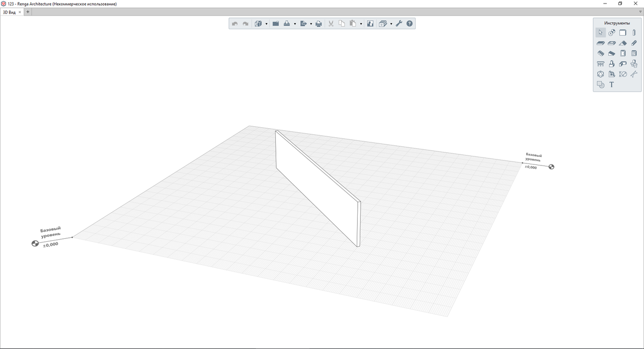Click the Инструменты panel title
This screenshot has width=644, height=349.
(x=617, y=23)
